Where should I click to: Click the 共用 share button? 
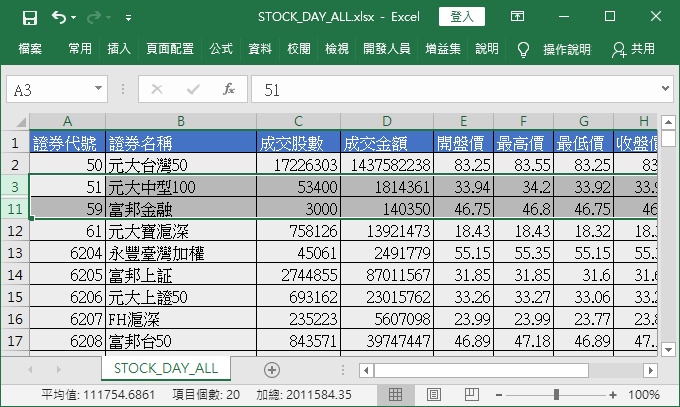pos(633,49)
